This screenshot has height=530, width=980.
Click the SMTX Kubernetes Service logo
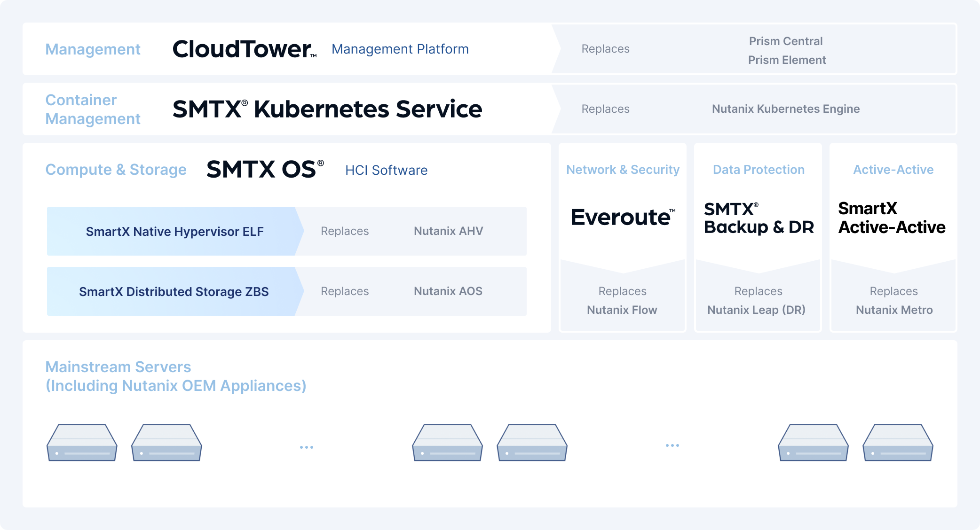327,109
